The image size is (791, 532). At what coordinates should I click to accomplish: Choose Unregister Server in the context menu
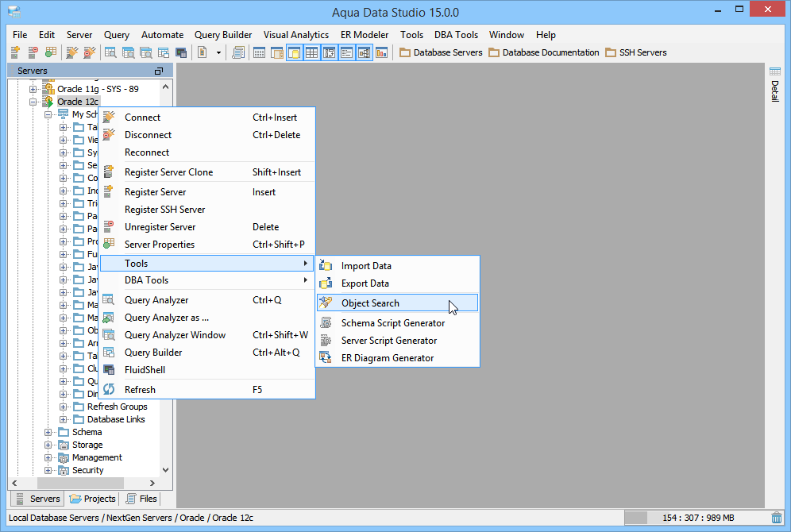[207, 227]
